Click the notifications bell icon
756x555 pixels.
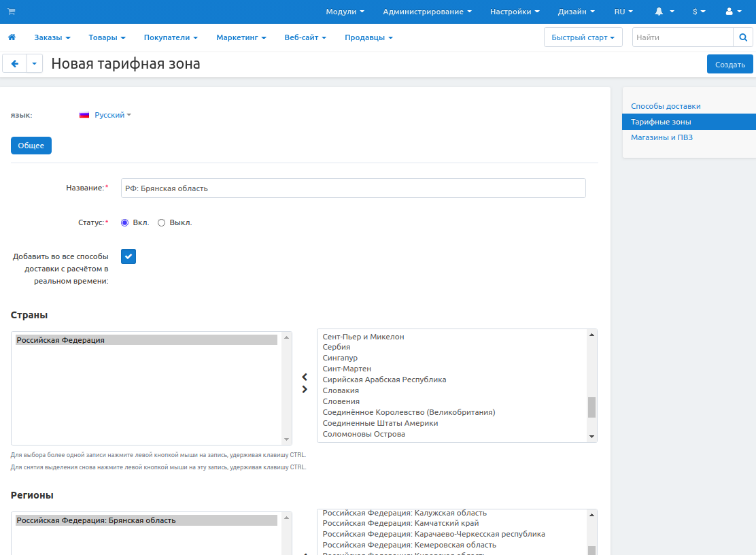tap(659, 12)
